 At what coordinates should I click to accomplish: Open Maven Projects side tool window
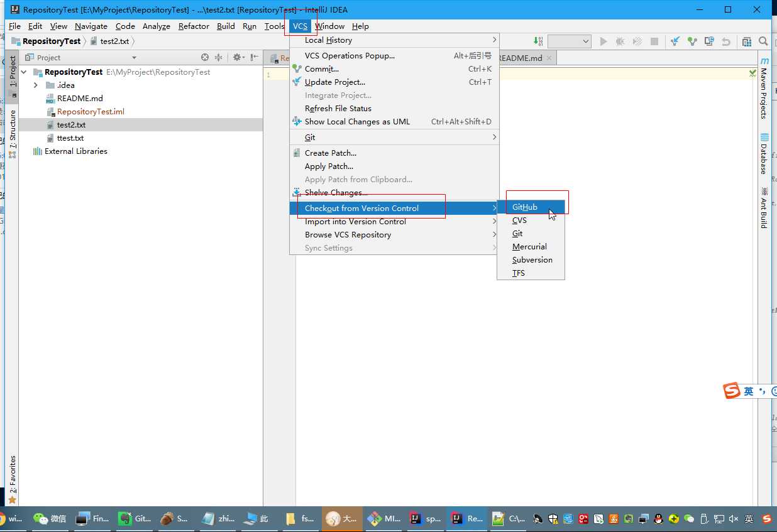[764, 89]
